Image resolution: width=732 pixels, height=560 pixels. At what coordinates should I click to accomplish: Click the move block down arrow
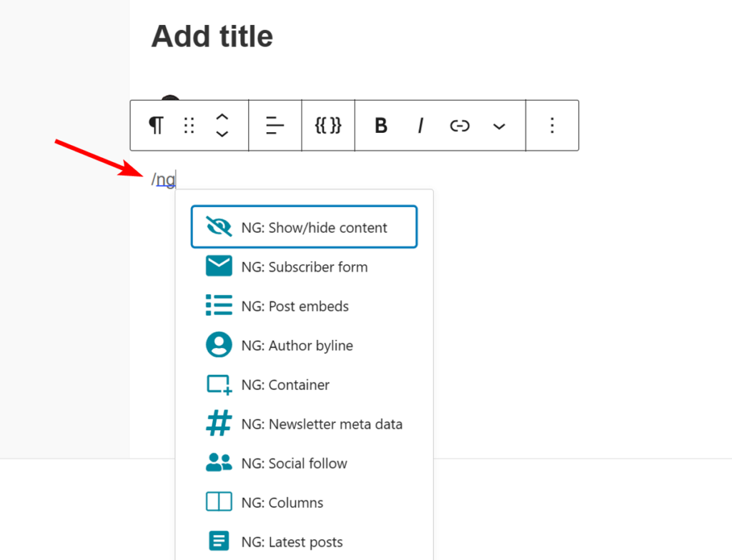coord(222,134)
